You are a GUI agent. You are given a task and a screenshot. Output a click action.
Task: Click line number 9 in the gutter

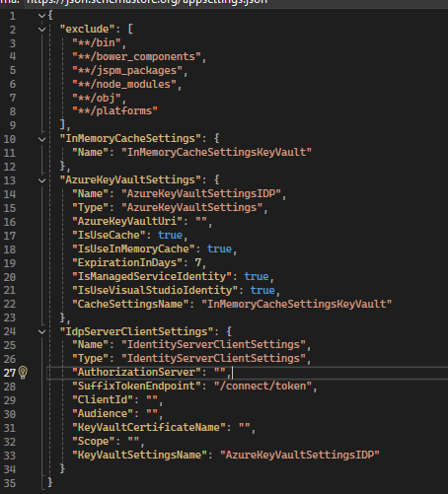(x=13, y=125)
